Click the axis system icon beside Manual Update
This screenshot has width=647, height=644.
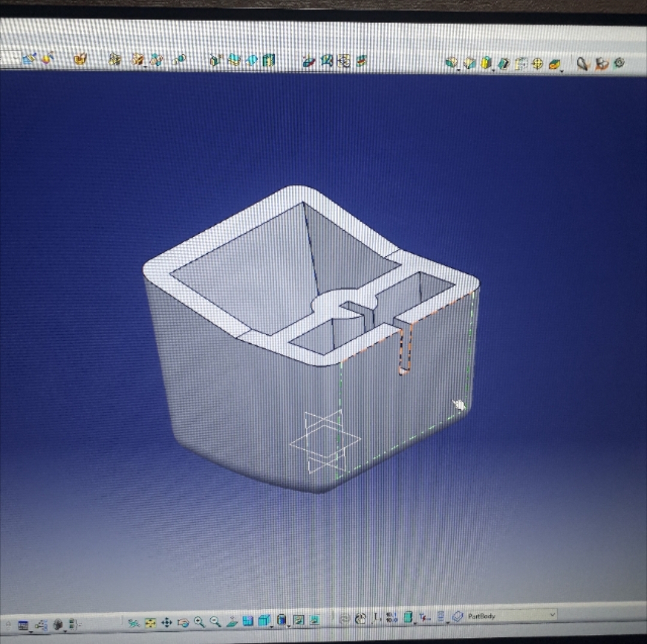click(376, 618)
